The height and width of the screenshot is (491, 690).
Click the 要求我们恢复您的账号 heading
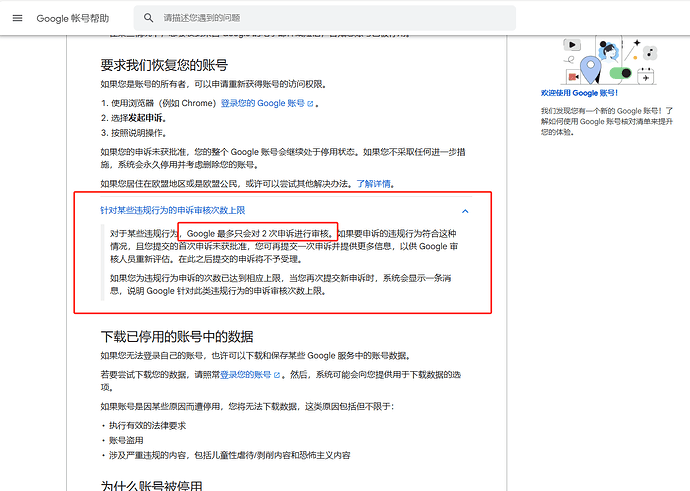tap(164, 65)
